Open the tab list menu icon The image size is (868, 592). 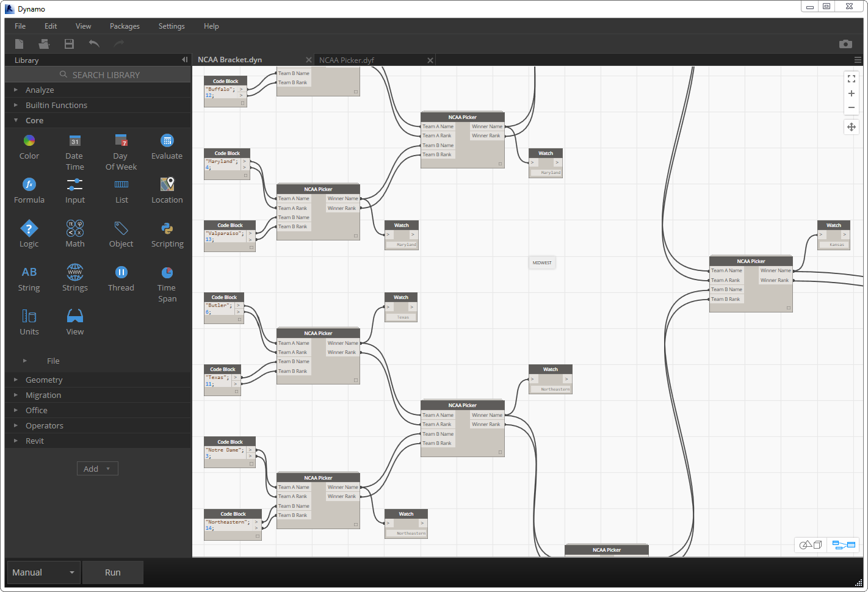(x=858, y=60)
